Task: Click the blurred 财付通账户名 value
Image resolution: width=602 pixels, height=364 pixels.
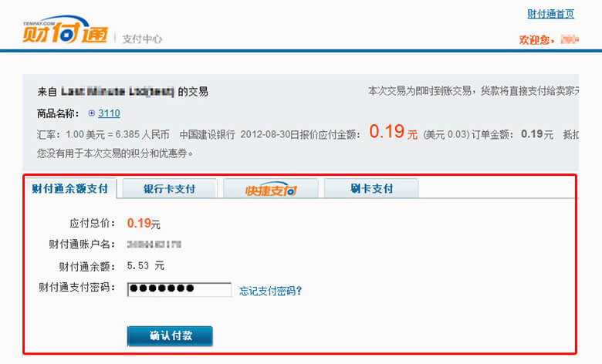Action: click(x=154, y=244)
